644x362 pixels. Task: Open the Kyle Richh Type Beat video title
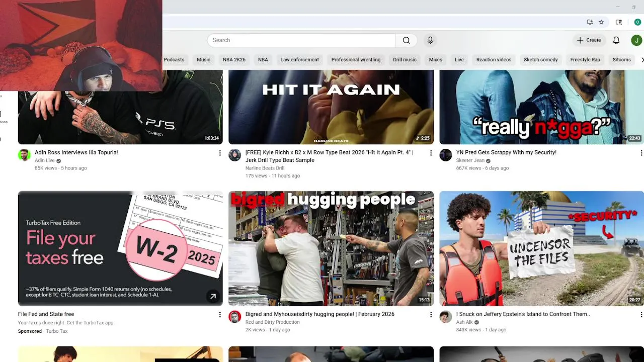tap(330, 156)
